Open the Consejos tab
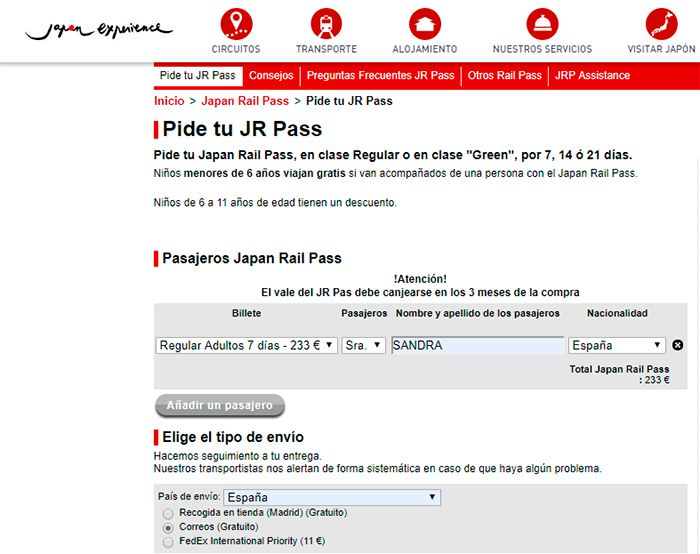Viewport: 700px width, 554px height. point(271,75)
